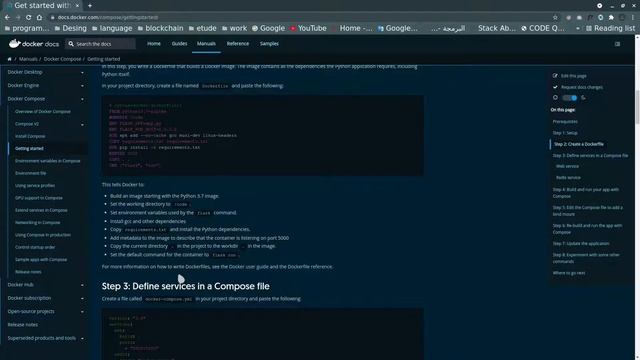Click the page vertical scrollbar thumb
Screen dimensions: 640x360
pyautogui.click(x=637, y=106)
